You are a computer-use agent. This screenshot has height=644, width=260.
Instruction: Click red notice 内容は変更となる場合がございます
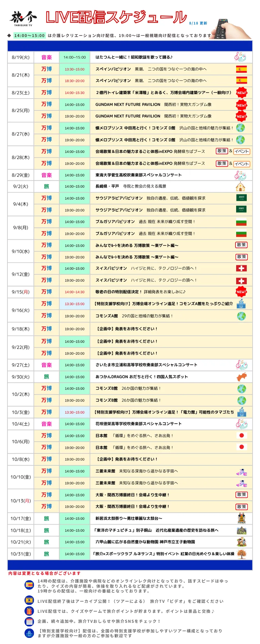pos(44,573)
